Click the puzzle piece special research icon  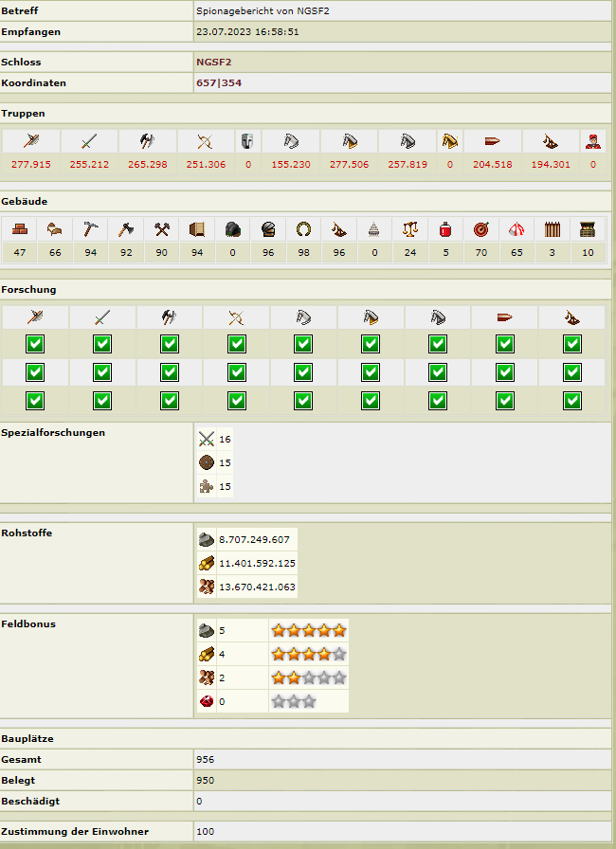pyautogui.click(x=207, y=486)
